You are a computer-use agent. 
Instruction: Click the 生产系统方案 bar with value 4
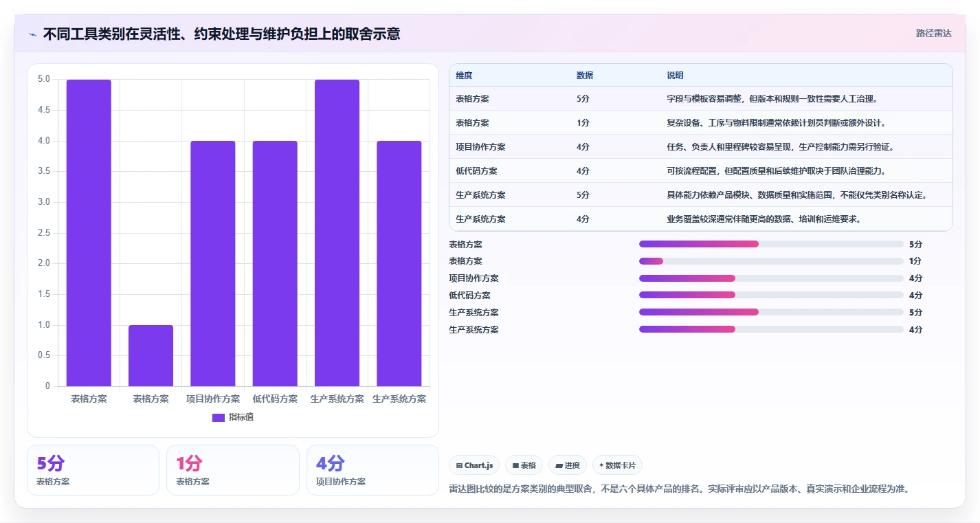pos(399,263)
